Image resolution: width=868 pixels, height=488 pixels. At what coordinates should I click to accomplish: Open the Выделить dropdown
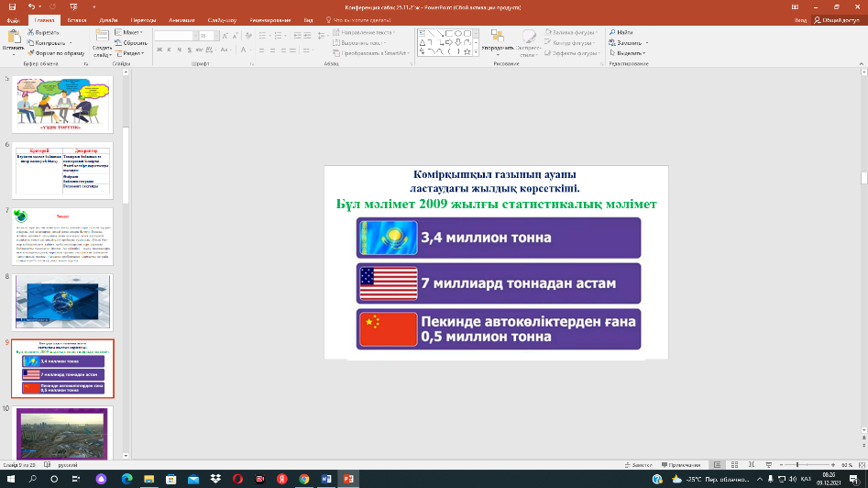pyautogui.click(x=628, y=53)
